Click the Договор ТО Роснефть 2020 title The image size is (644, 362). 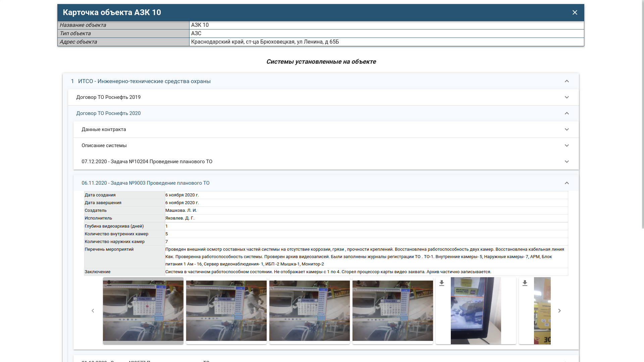coord(108,113)
